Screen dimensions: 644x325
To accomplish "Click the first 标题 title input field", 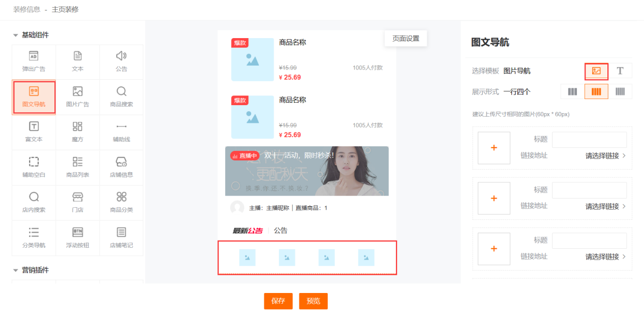I will click(x=589, y=140).
